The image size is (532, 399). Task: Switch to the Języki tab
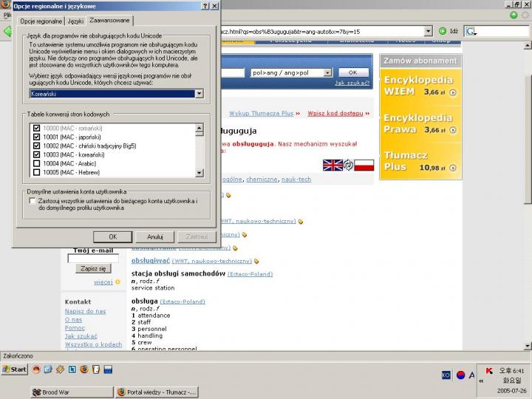[x=75, y=21]
